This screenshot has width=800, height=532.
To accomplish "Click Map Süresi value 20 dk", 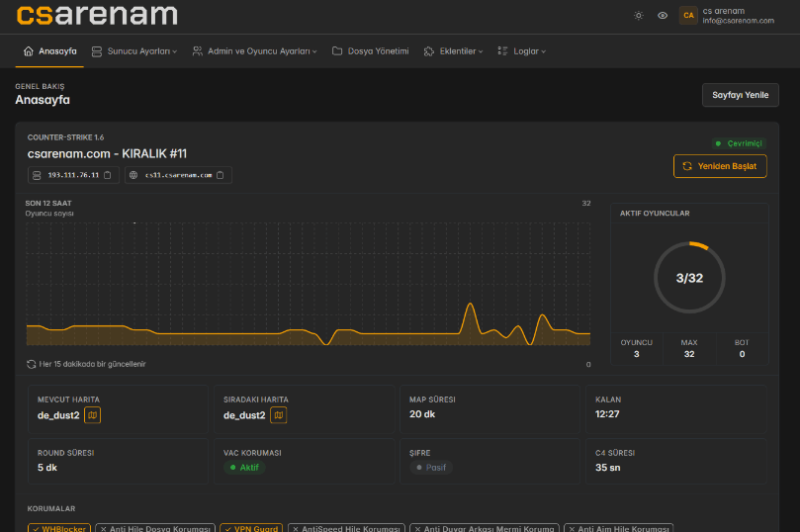I will (x=422, y=414).
